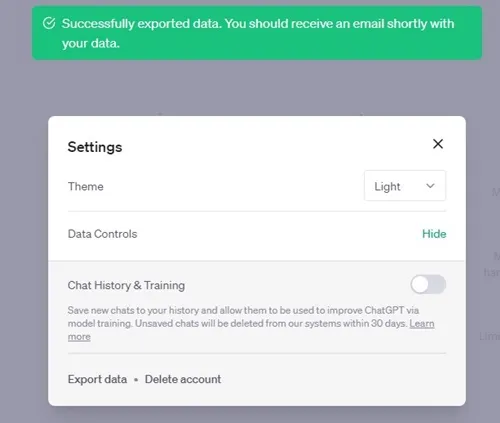Close the Settings dialog with the X
Screen dimensions: 500x423
pyautogui.click(x=438, y=144)
